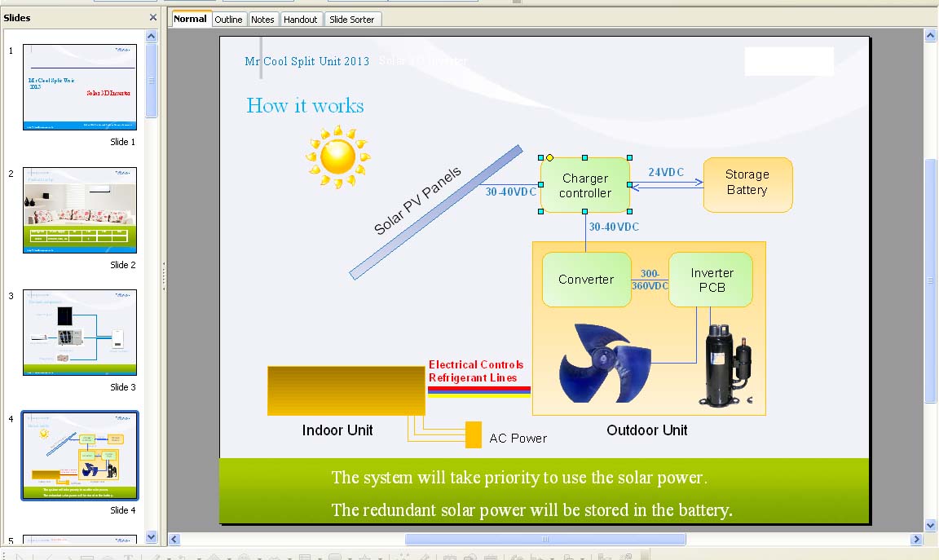Viewport: 939px width, 560px height.
Task: Select the Handout tab
Action: (301, 20)
